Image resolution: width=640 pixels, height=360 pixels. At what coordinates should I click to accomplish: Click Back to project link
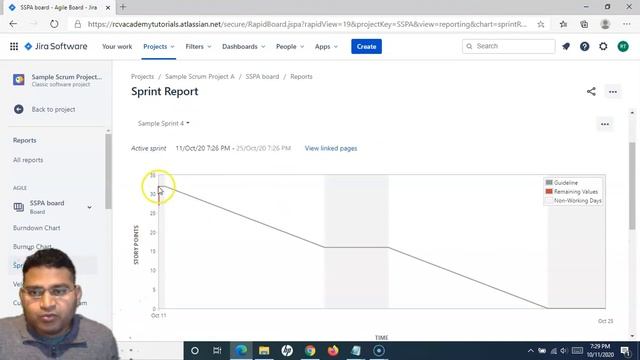tap(53, 109)
